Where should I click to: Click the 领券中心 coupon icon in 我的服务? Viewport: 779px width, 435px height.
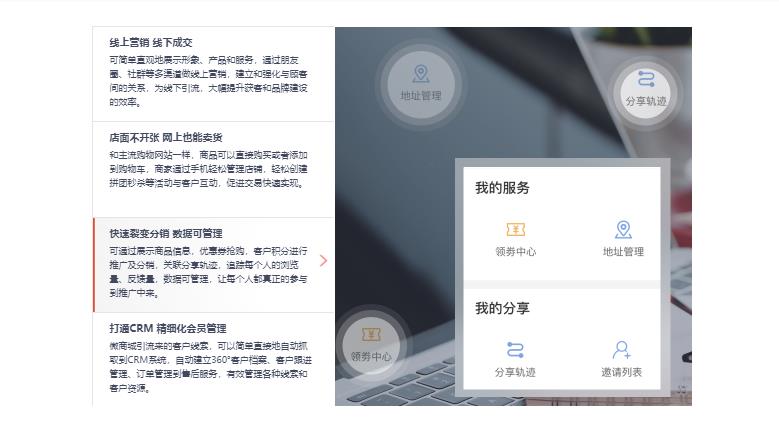click(516, 230)
